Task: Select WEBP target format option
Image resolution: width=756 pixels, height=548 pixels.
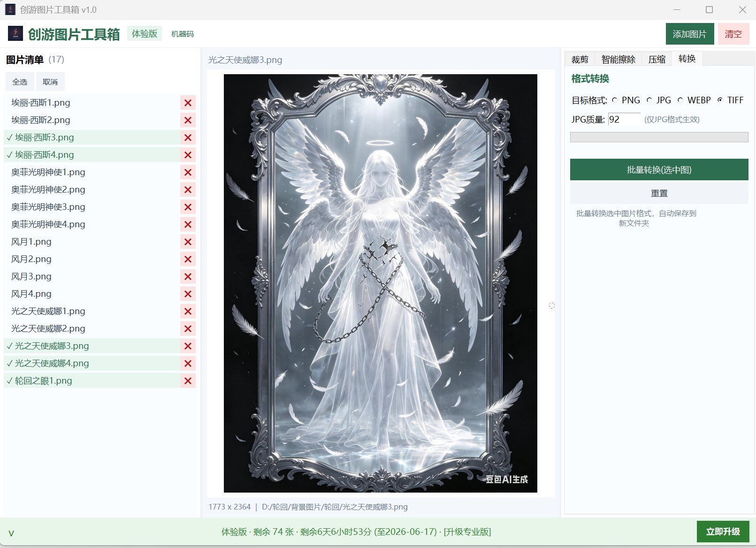Action: tap(680, 100)
